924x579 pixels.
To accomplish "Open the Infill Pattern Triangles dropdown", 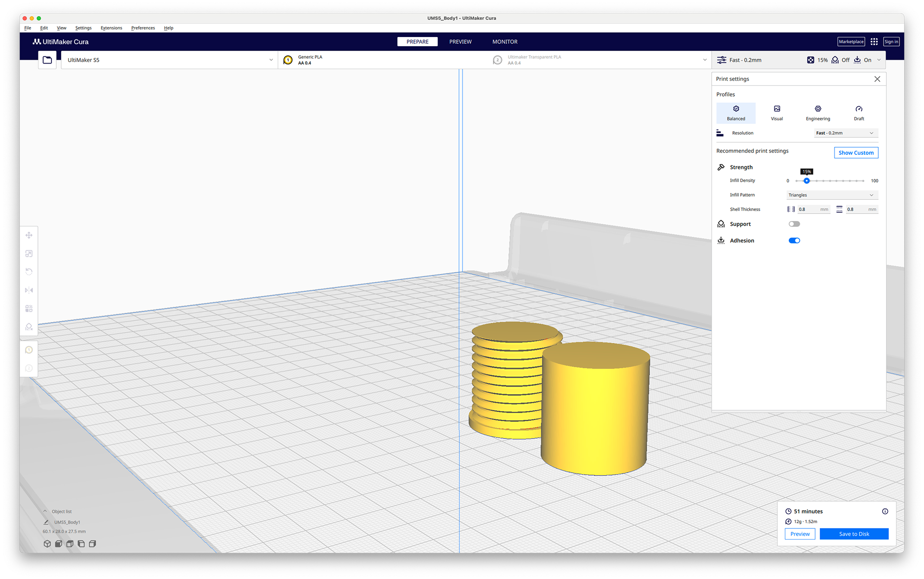I will pos(832,195).
